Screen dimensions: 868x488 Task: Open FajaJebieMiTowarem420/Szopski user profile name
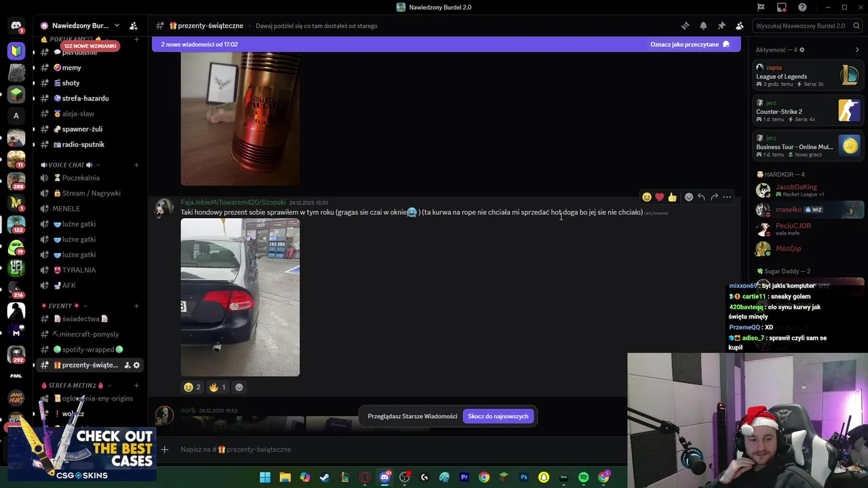coord(233,203)
